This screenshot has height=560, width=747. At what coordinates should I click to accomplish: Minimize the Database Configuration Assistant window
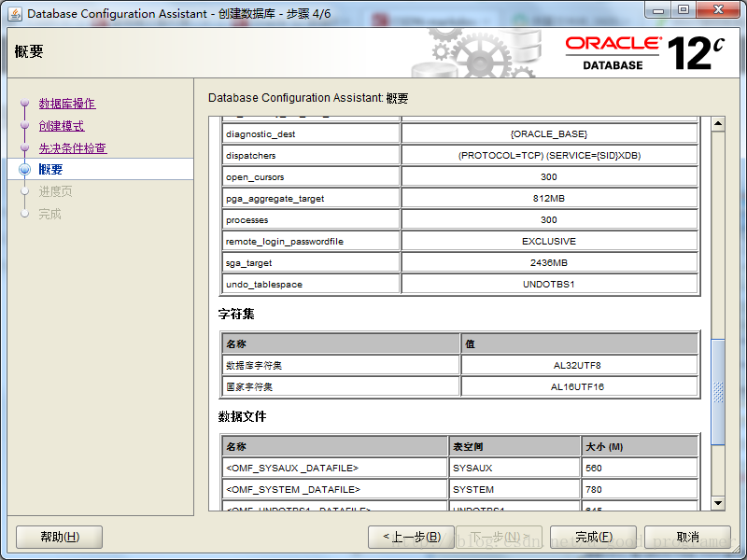click(658, 10)
